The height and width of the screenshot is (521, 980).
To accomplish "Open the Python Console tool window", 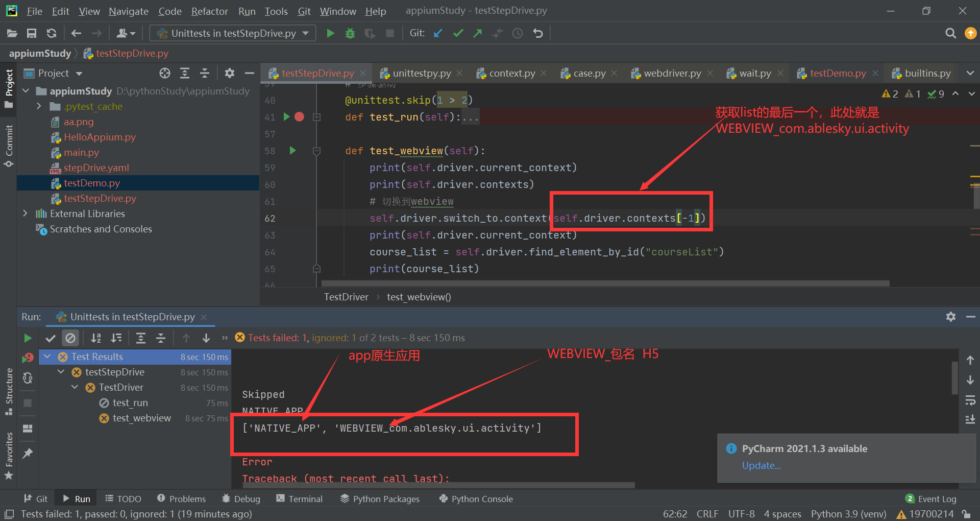I will tap(476, 499).
